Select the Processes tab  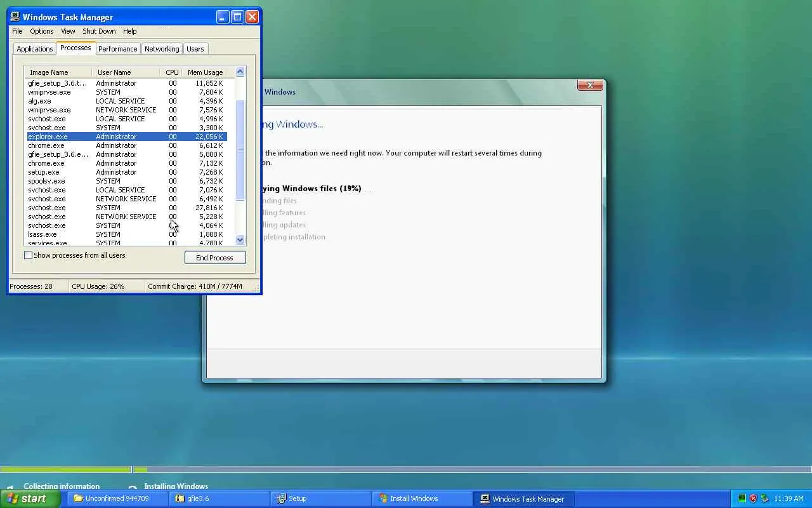pos(75,48)
